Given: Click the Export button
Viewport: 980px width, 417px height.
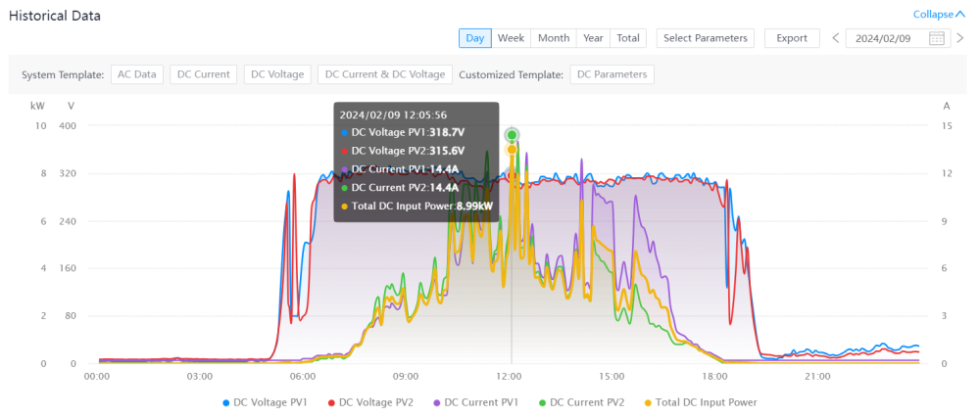Looking at the screenshot, I should pos(792,38).
